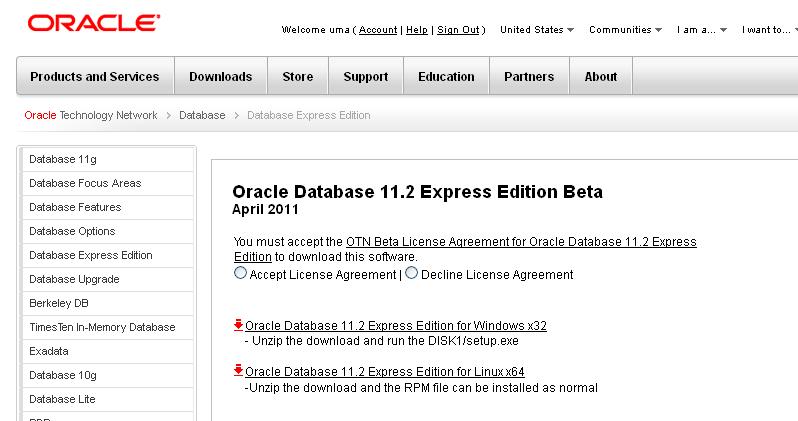The image size is (798, 421).
Task: Open the Products and Services menu
Action: [95, 76]
